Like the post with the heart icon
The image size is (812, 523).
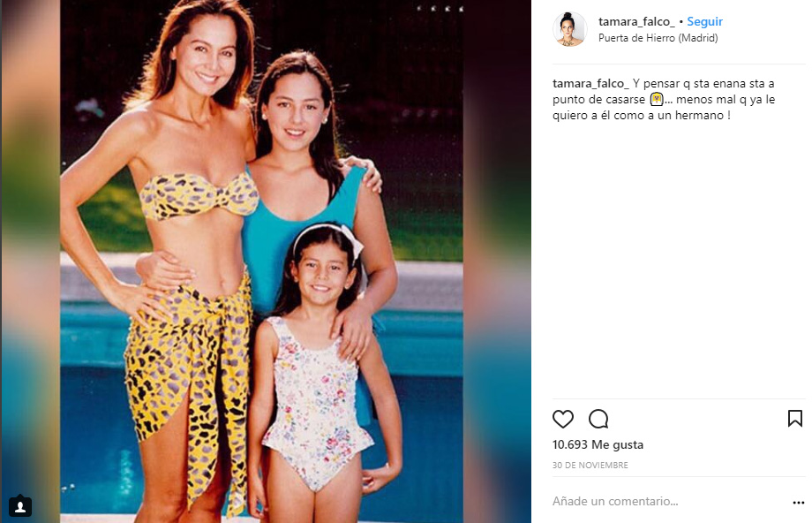563,418
